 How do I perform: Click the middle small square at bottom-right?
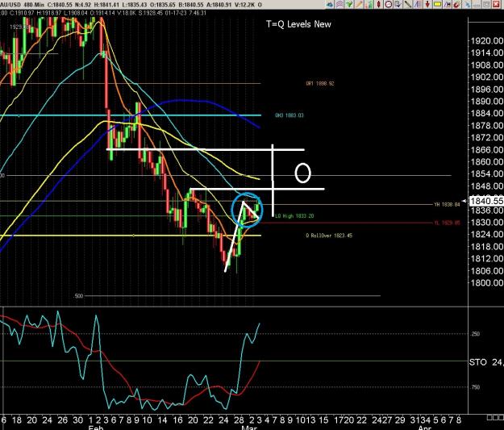click(494, 417)
